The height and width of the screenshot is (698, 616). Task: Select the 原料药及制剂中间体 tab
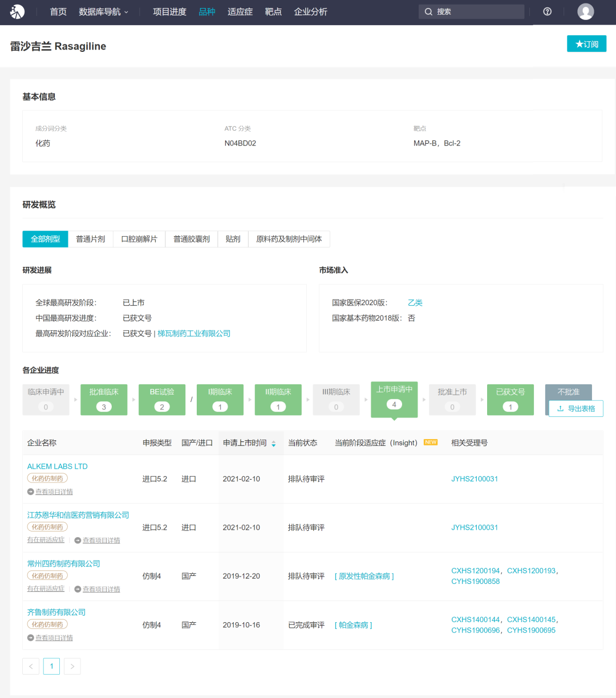(x=289, y=239)
